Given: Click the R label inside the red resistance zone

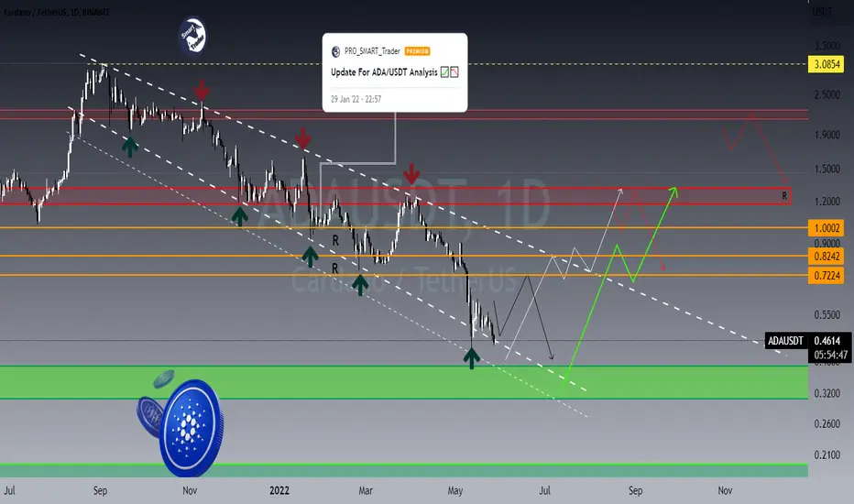Looking at the screenshot, I should click(x=784, y=195).
